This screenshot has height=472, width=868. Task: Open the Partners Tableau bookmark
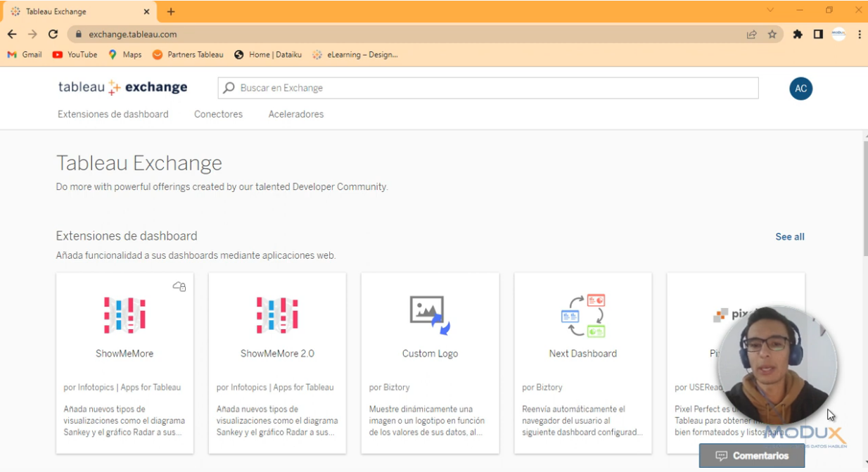[x=188, y=54]
